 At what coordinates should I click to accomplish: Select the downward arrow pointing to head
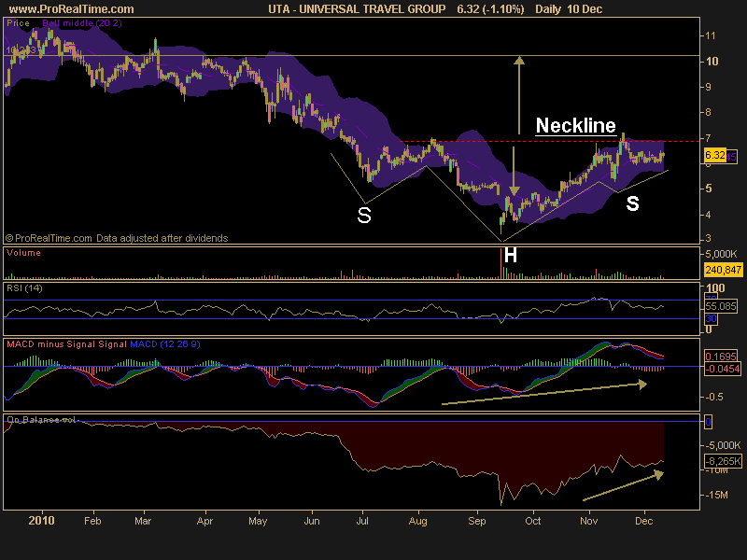[x=514, y=171]
